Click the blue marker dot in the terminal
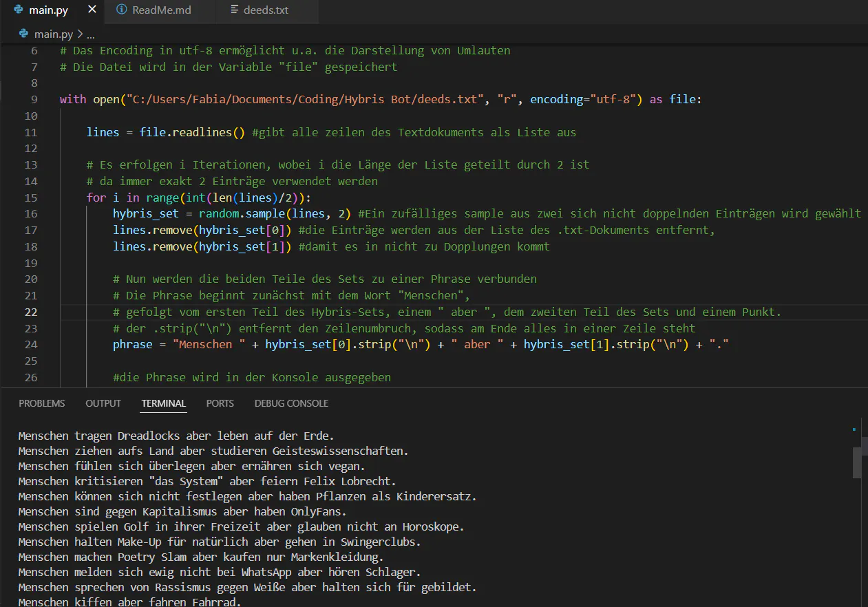This screenshot has width=868, height=607. 854,429
